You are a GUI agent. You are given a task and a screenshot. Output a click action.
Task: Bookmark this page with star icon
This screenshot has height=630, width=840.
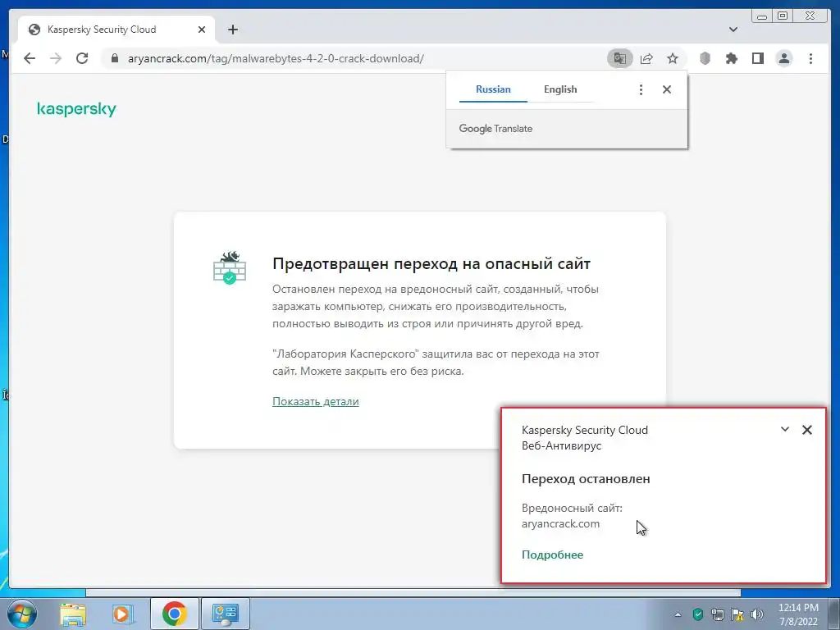[673, 58]
